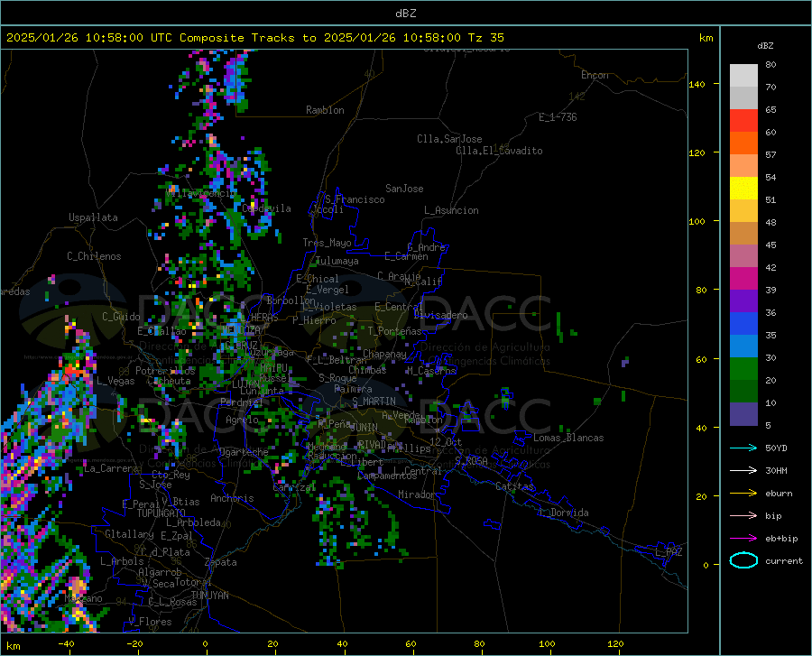Click the C_Chilenos map label
This screenshot has width=812, height=656.
coord(94,256)
